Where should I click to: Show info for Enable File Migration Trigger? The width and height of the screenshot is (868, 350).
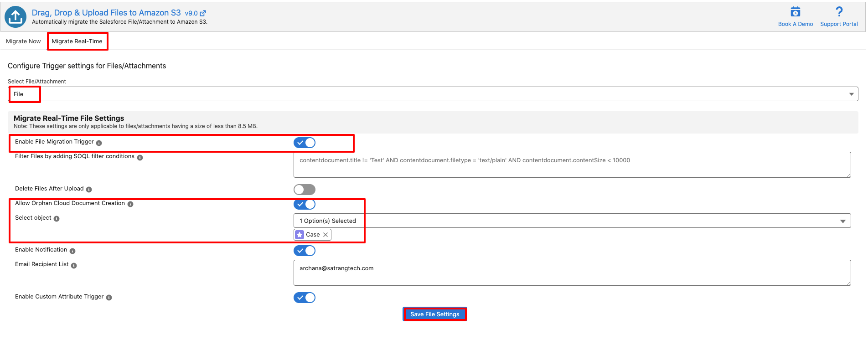tap(99, 143)
